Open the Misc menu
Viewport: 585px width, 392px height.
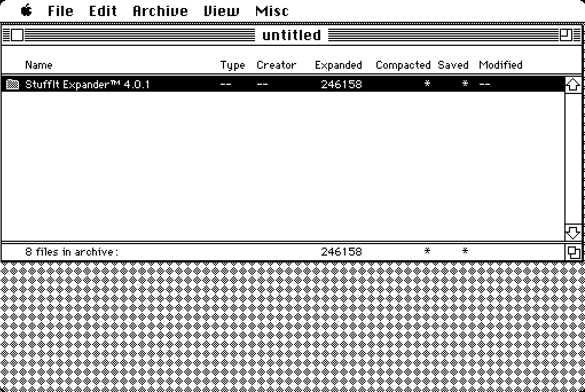272,10
